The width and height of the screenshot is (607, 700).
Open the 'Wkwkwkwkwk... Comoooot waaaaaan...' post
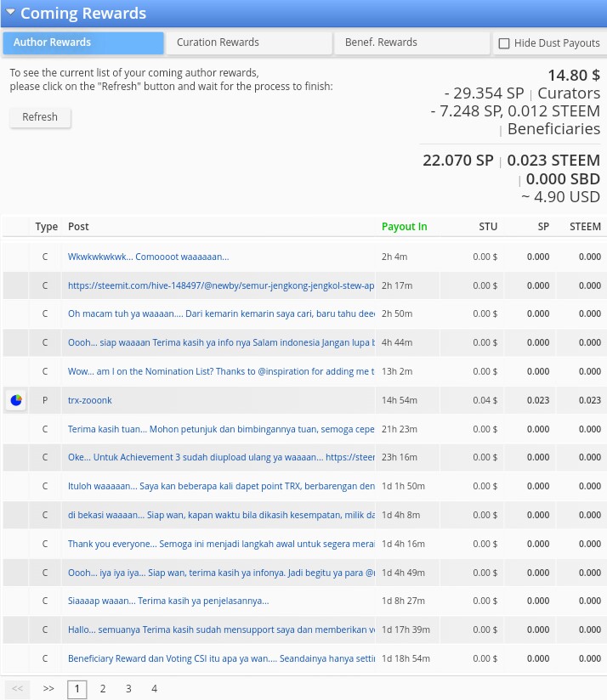tap(148, 257)
